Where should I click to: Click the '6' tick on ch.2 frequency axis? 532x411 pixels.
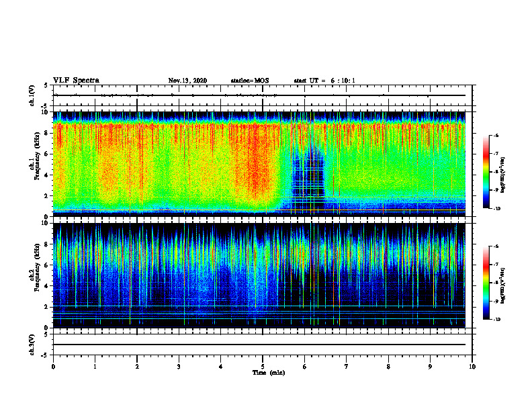[46, 265]
